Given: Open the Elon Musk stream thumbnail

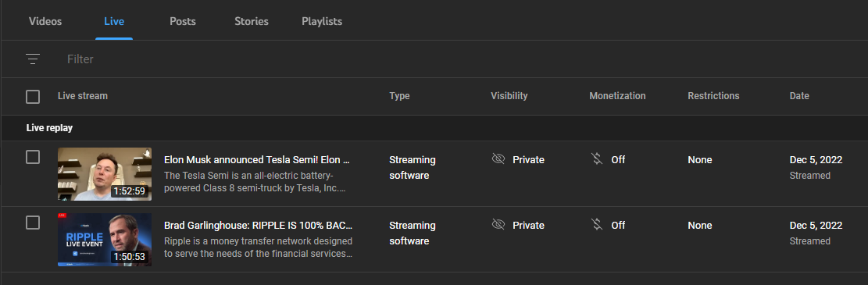Looking at the screenshot, I should [105, 174].
